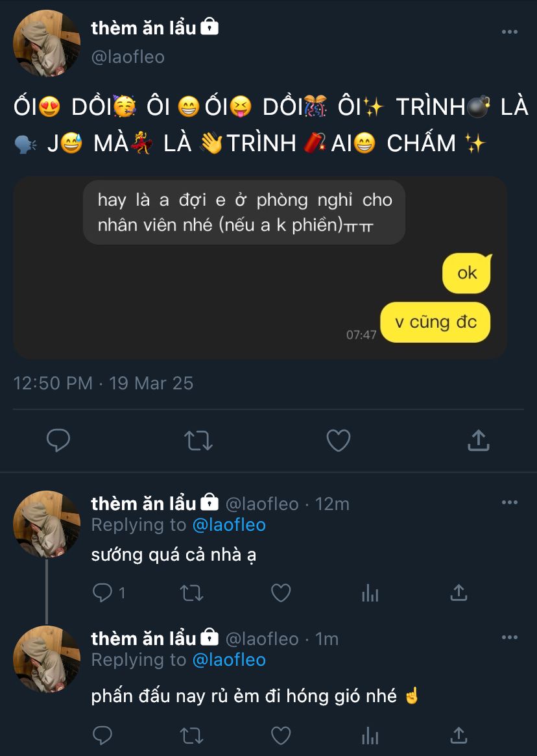The width and height of the screenshot is (537, 756).
Task: Like the "phấn đấu nay rủ ẻm" reply
Action: [x=280, y=735]
